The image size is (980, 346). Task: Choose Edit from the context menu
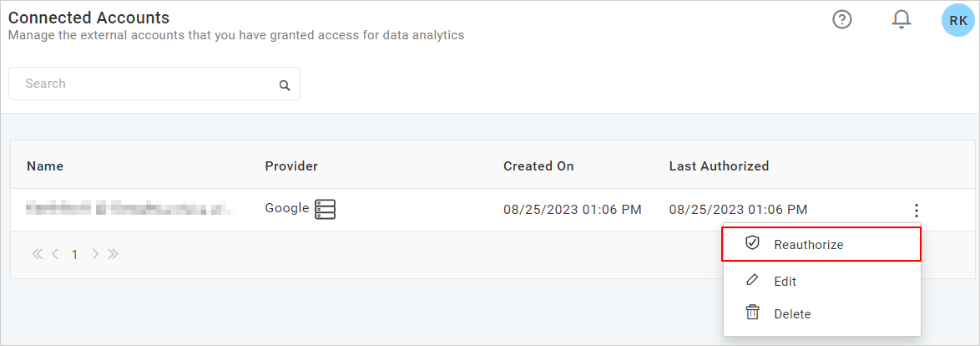pyautogui.click(x=785, y=282)
